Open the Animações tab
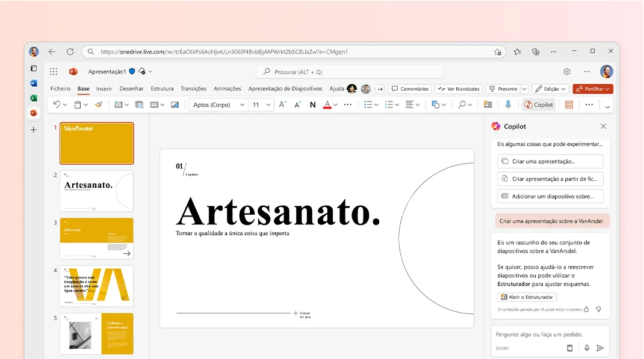This screenshot has height=359, width=644. (227, 88)
